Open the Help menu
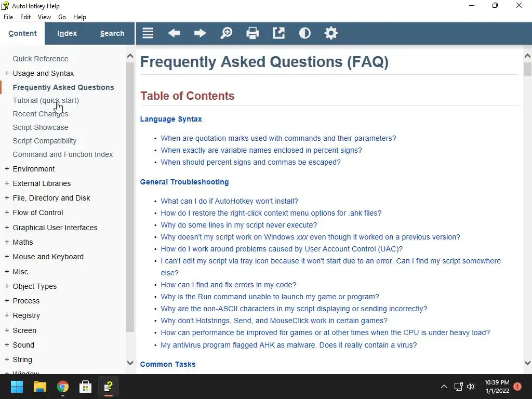This screenshot has height=399, width=532. [x=79, y=17]
